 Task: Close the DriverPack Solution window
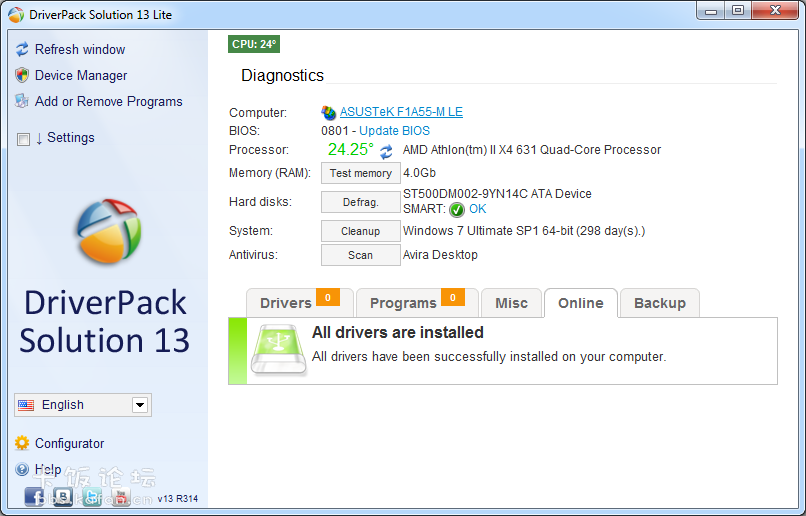click(775, 11)
